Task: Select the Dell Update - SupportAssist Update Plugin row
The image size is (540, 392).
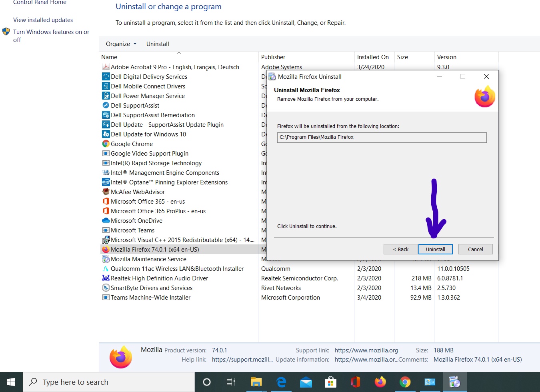Action: (x=163, y=125)
